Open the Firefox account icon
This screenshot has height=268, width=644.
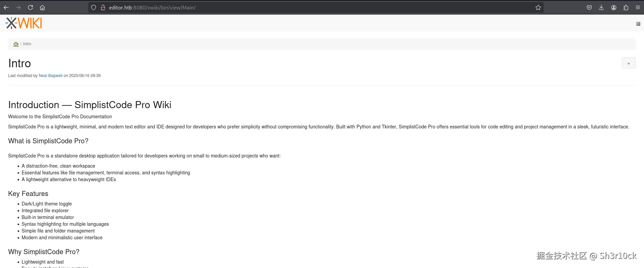pyautogui.click(x=614, y=7)
